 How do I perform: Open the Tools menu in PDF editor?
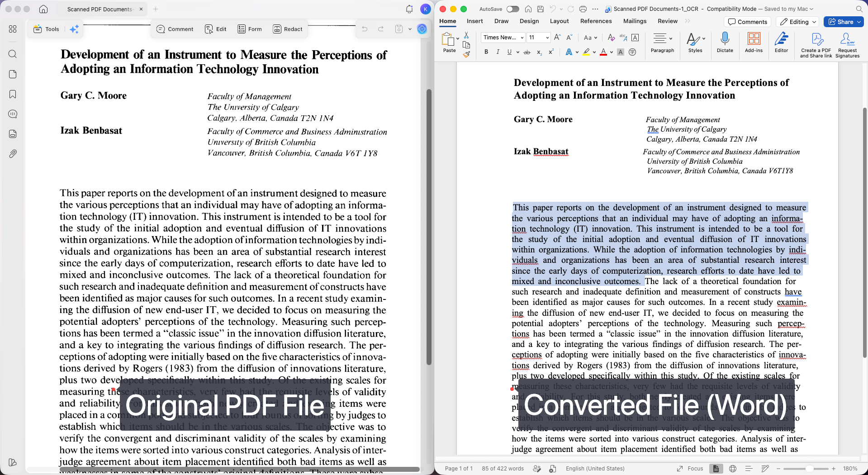click(x=46, y=29)
